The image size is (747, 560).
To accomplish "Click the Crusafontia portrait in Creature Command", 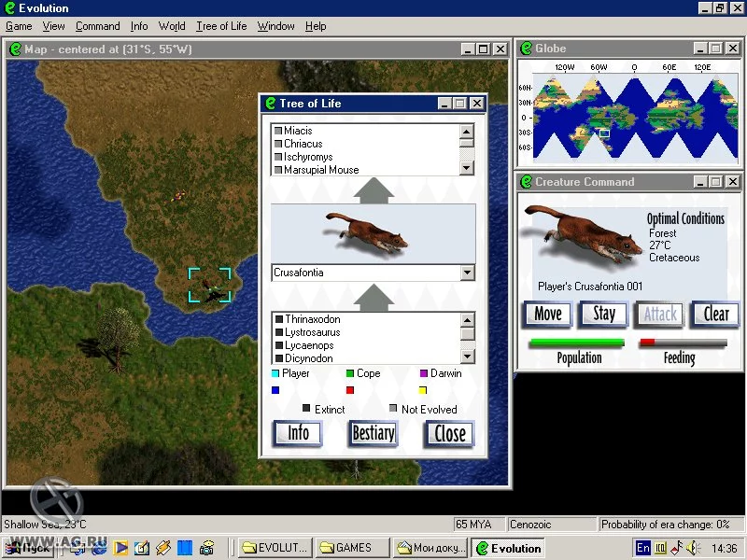I will point(582,234).
